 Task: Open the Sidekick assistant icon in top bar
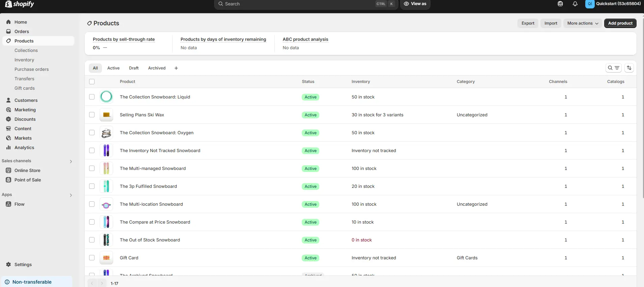(x=560, y=4)
